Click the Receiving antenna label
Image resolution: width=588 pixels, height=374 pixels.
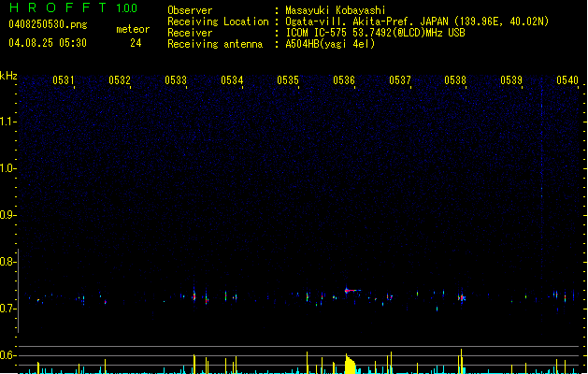(215, 44)
